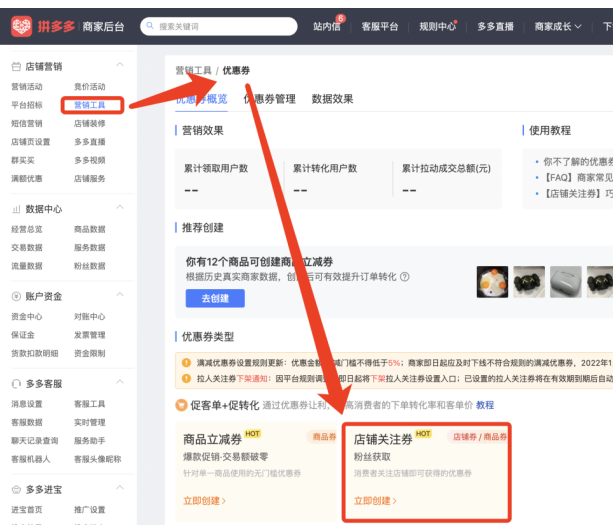Click the 去创建 blue button
This screenshot has height=525, width=613.
215,298
